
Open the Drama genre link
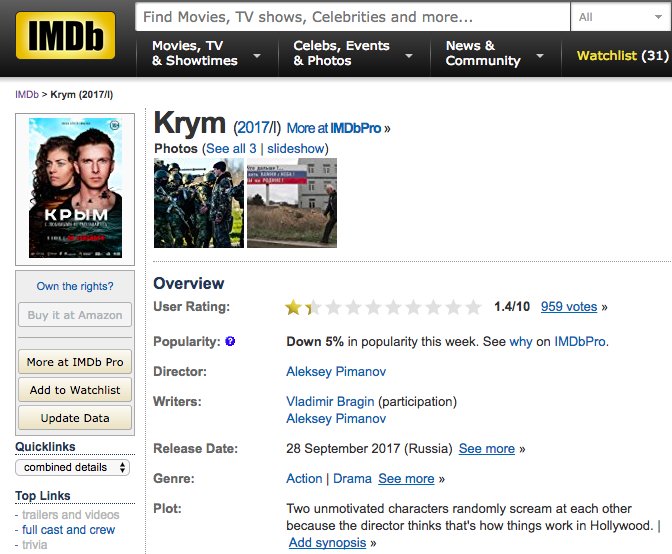pyautogui.click(x=352, y=479)
